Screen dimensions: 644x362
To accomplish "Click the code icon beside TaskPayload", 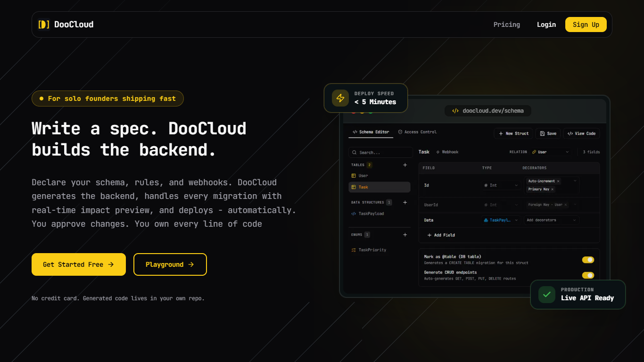I will pos(354,214).
